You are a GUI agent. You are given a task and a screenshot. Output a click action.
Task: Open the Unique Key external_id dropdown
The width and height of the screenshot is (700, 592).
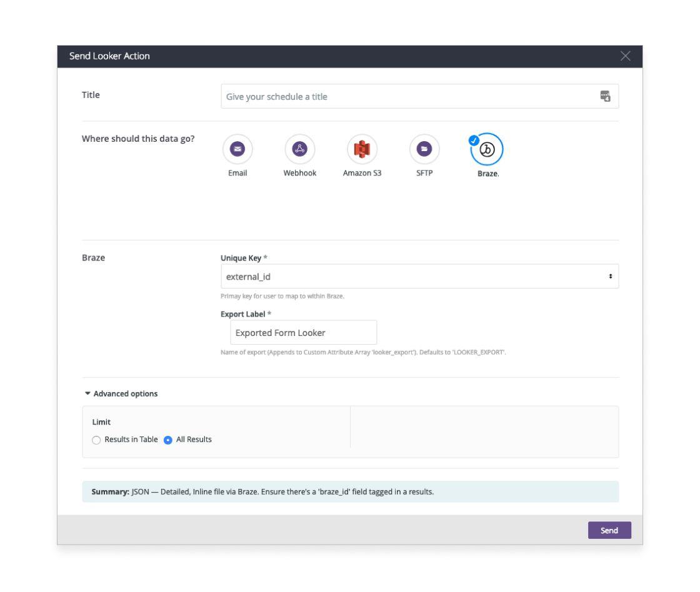tap(412, 276)
